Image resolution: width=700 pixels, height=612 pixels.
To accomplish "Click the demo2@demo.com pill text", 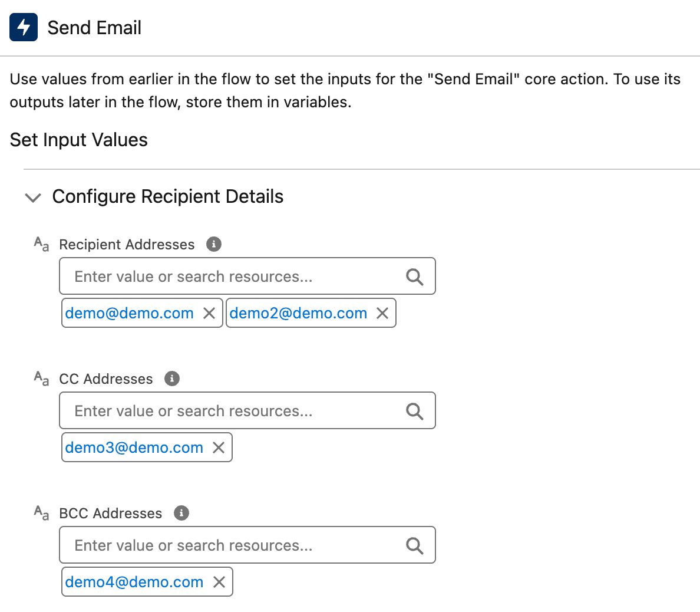I will (298, 313).
